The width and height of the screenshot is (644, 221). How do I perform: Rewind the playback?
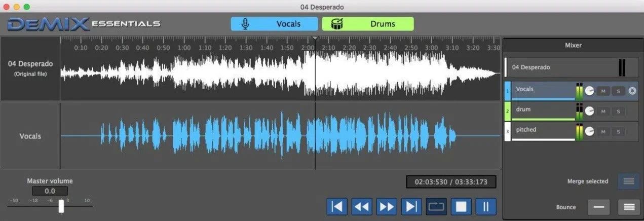(x=362, y=206)
